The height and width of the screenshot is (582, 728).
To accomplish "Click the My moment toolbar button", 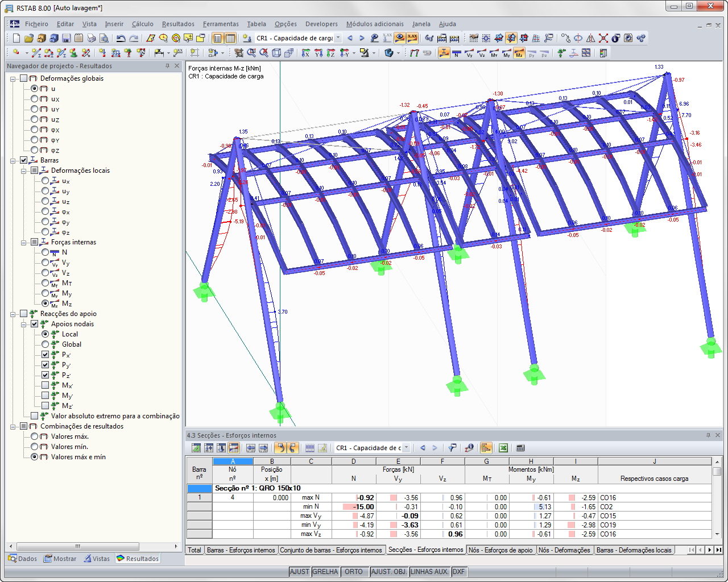I will click(x=507, y=53).
